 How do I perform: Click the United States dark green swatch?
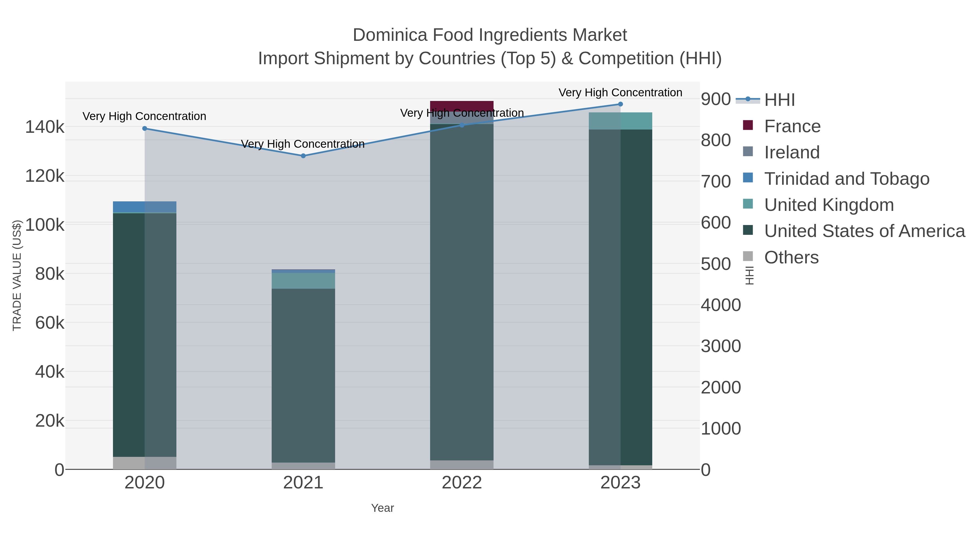pos(748,230)
